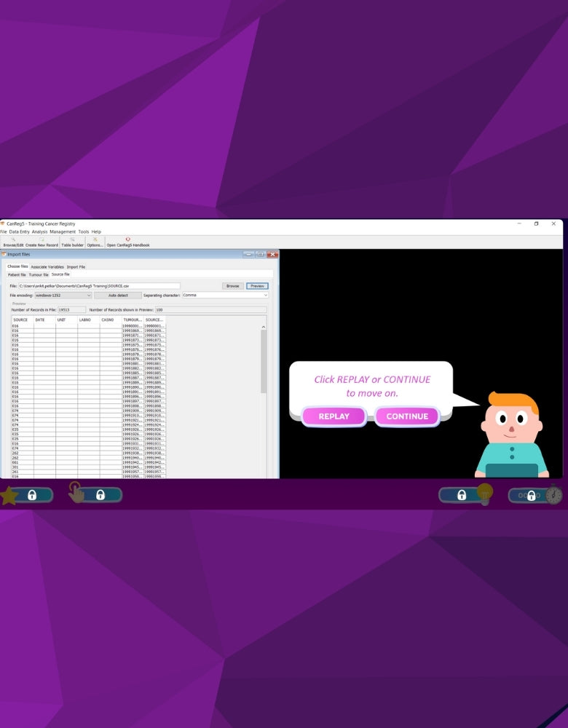
Task: Open the Help menu
Action: [x=96, y=232]
